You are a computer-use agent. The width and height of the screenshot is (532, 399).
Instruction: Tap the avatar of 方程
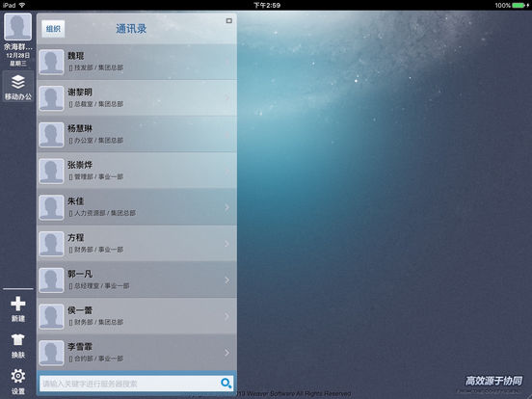click(x=51, y=244)
